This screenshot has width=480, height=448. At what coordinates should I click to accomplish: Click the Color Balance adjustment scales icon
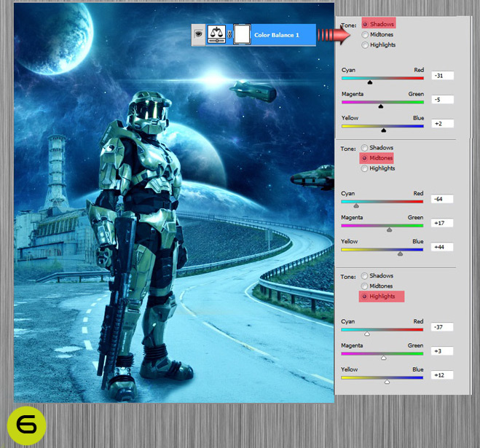(216, 34)
